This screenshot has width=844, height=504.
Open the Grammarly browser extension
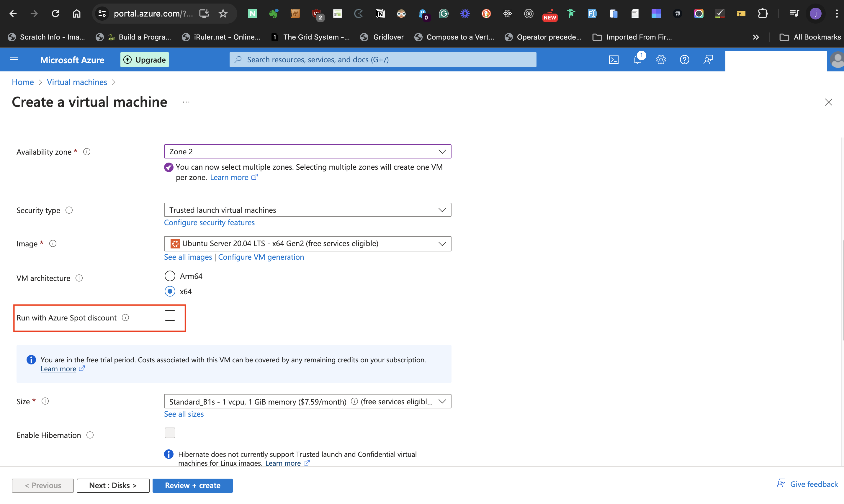coord(444,14)
